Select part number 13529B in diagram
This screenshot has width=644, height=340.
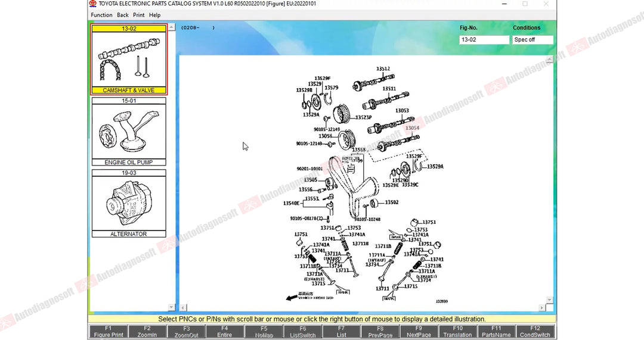point(304,90)
